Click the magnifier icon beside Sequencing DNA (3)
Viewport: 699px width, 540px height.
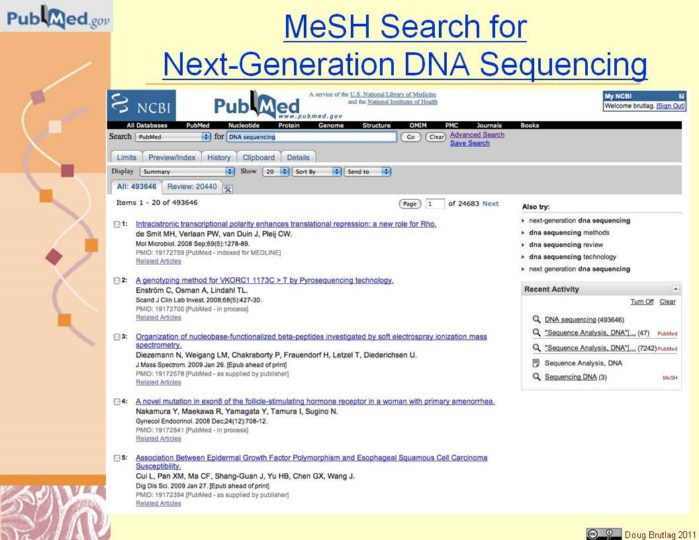coord(536,377)
